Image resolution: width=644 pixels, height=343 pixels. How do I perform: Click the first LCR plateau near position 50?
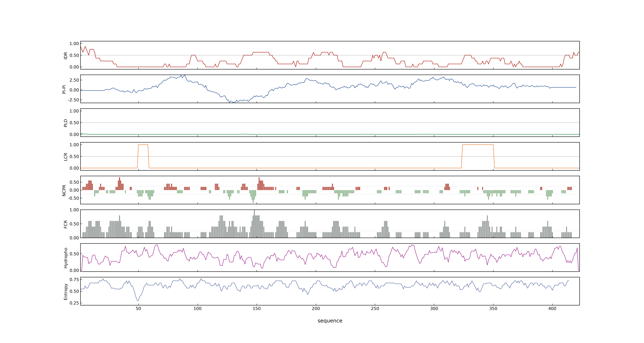[143, 145]
